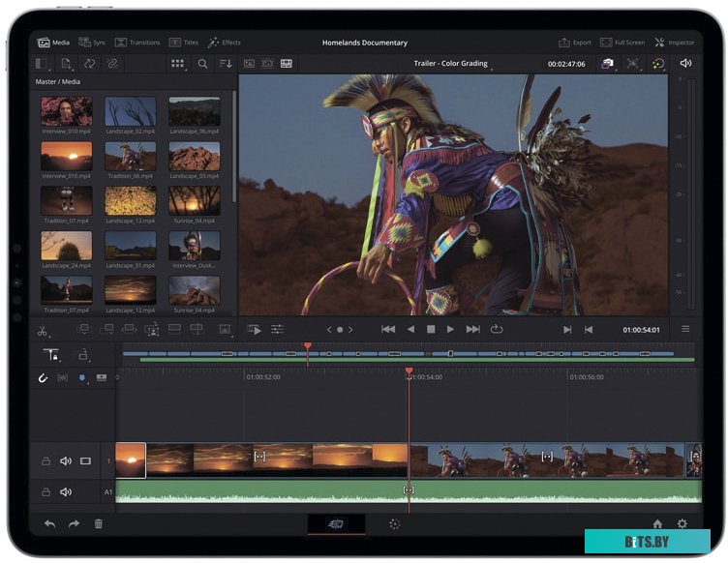Open the viewer tools sliders icon

277,330
